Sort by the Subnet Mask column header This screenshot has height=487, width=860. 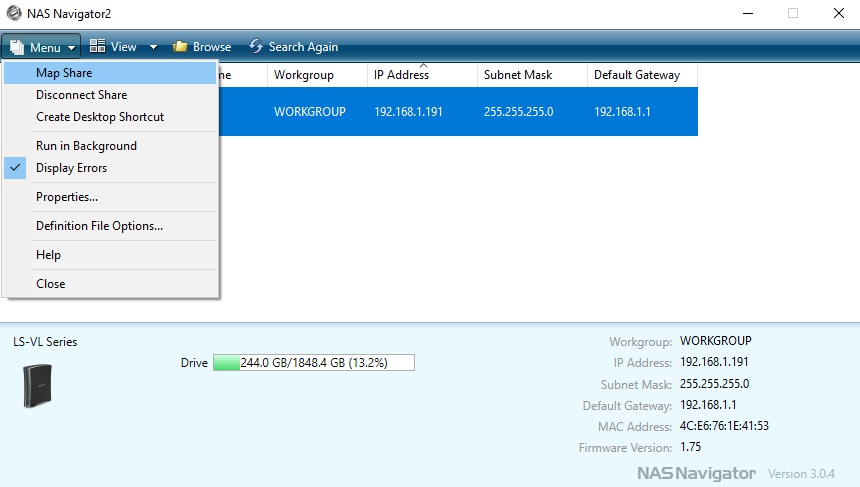click(532, 75)
